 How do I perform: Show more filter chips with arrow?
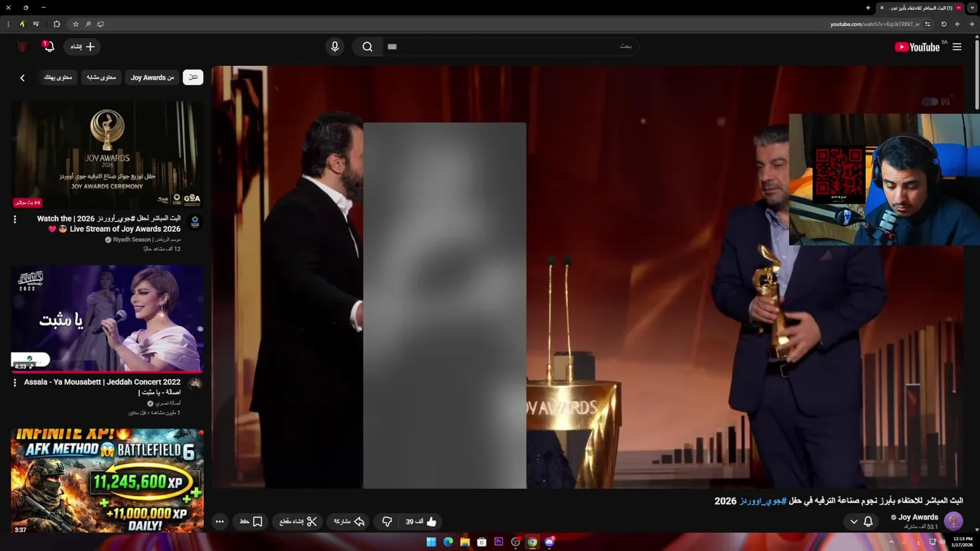[22, 77]
